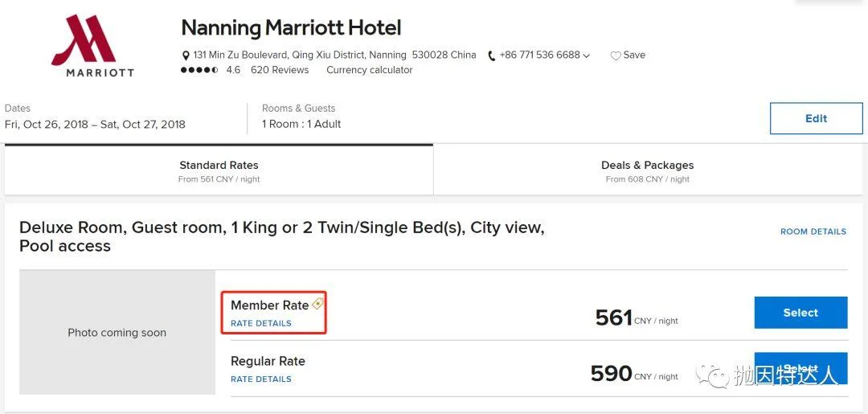This screenshot has height=414, width=868.
Task: Click the Photo coming soon placeholder
Action: pyautogui.click(x=117, y=332)
